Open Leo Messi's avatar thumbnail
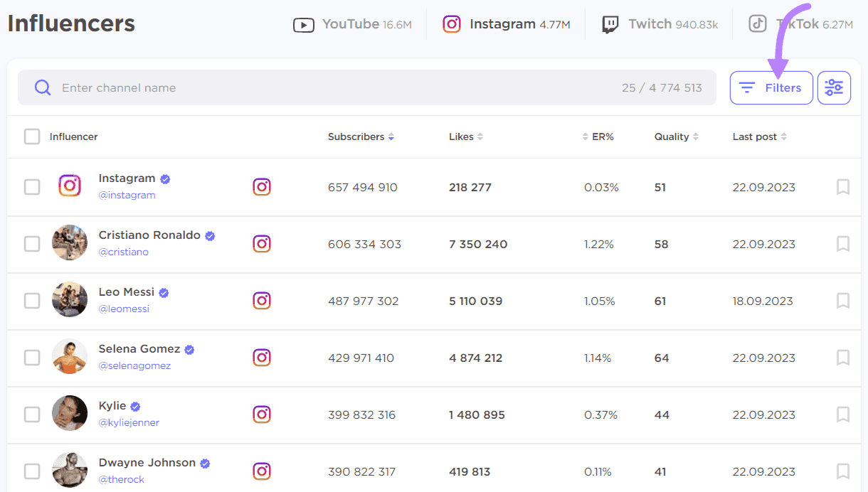The image size is (868, 492). [70, 299]
